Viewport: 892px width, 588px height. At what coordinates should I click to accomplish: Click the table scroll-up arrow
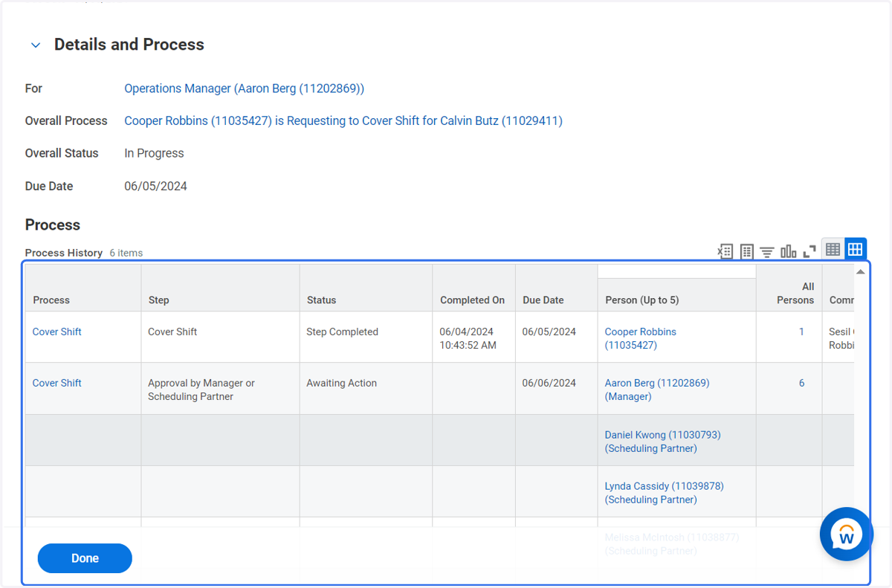(x=860, y=272)
